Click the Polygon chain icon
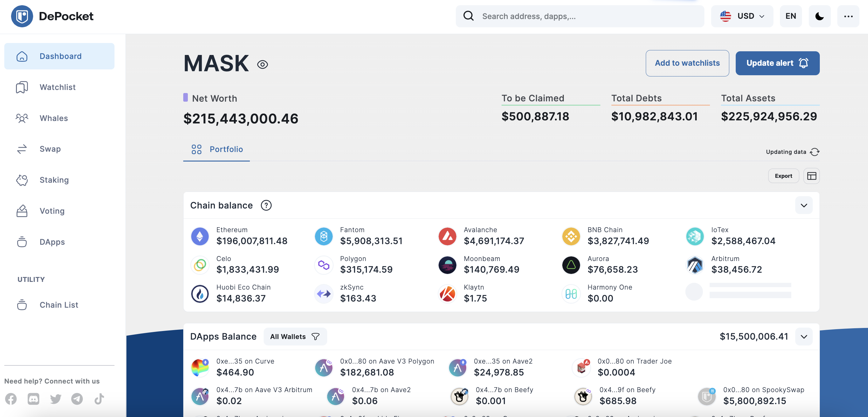Screen dimensions: 868x417 click(324, 265)
